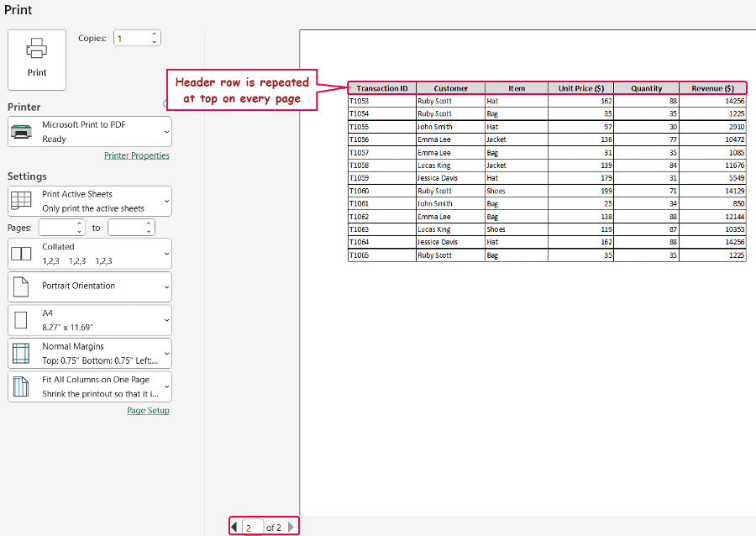Decrease the Pages end value with down arrow

point(149,231)
